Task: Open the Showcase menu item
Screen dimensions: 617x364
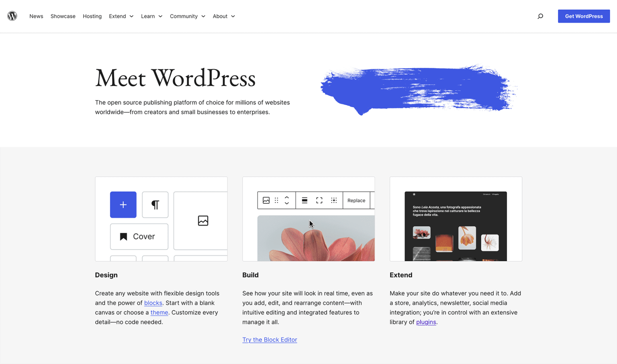Action: 63,16
